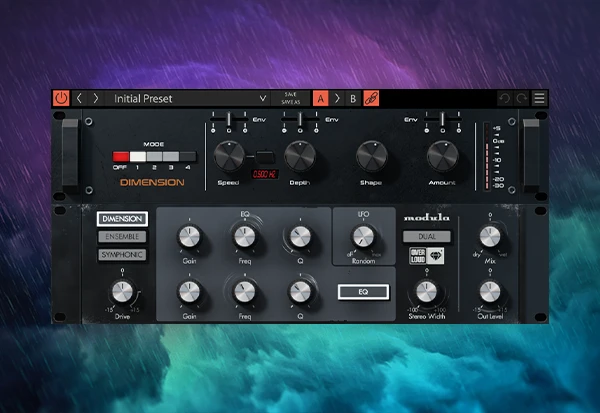Toggle the EQ on/off button
600x413 pixels.
pos(364,292)
